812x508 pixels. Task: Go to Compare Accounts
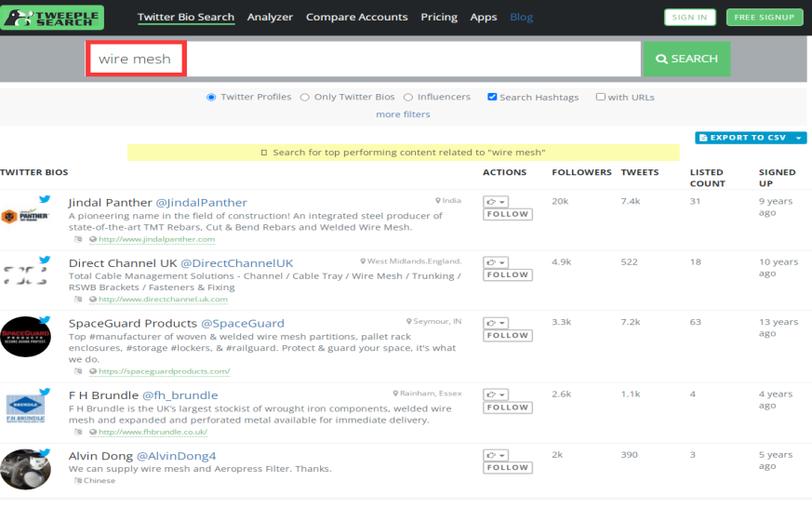[357, 17]
